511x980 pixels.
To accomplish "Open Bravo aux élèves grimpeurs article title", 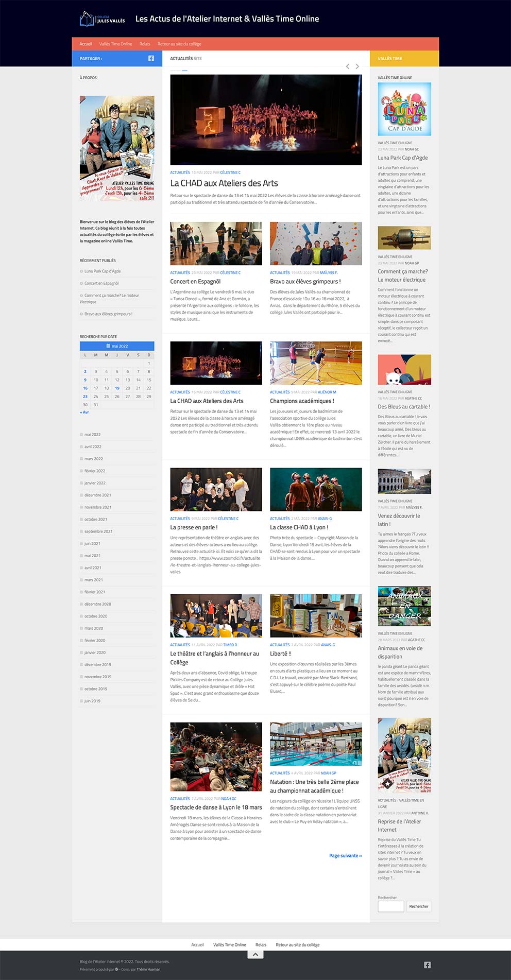I will (304, 281).
